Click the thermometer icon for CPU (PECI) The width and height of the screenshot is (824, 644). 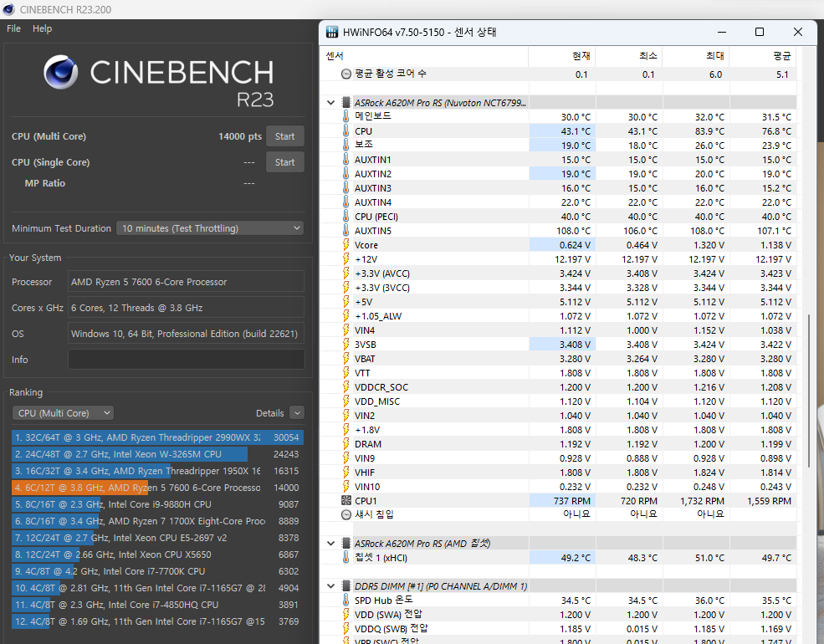345,216
